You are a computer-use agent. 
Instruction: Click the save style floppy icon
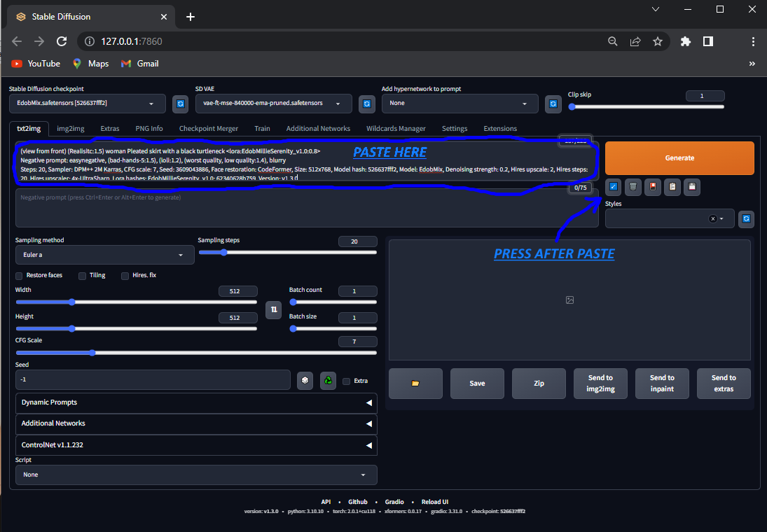692,187
